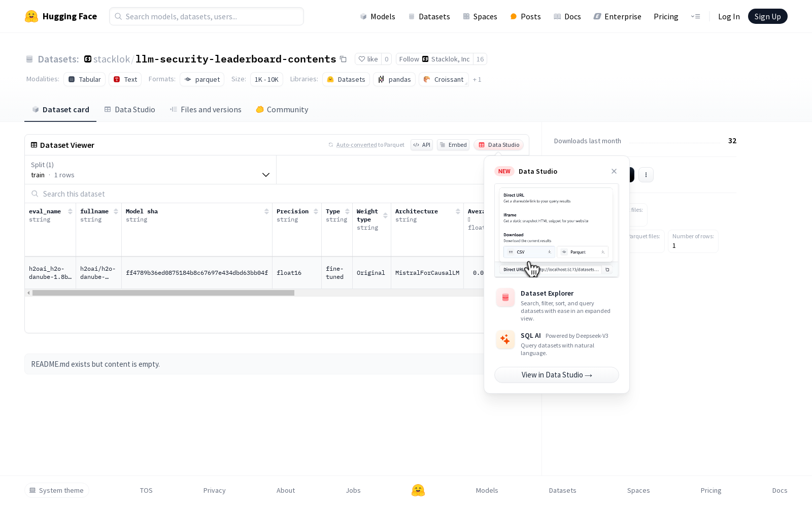
Task: Click the Sign Up button
Action: 767,16
